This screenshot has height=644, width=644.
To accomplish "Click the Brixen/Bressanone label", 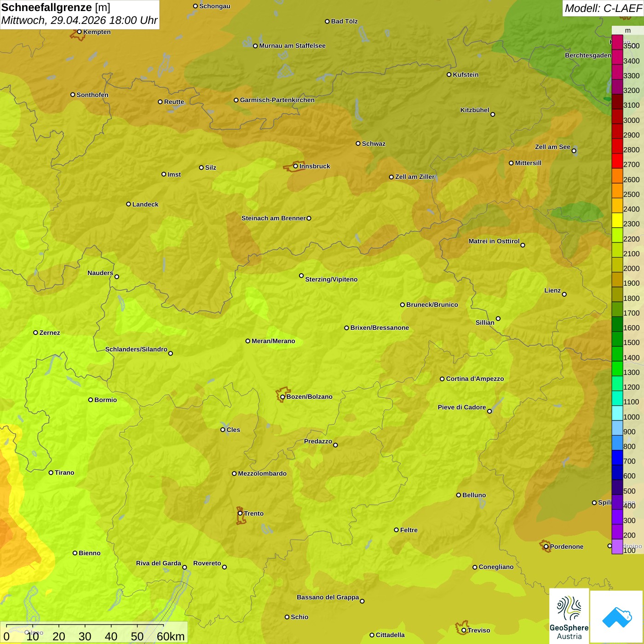I will click(x=379, y=328).
